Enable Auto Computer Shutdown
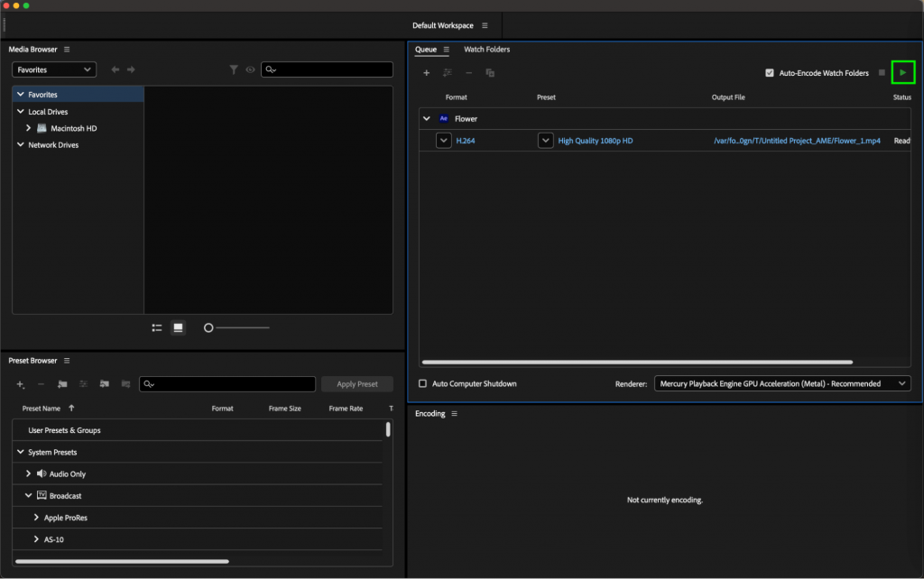The width and height of the screenshot is (924, 579). 420,383
